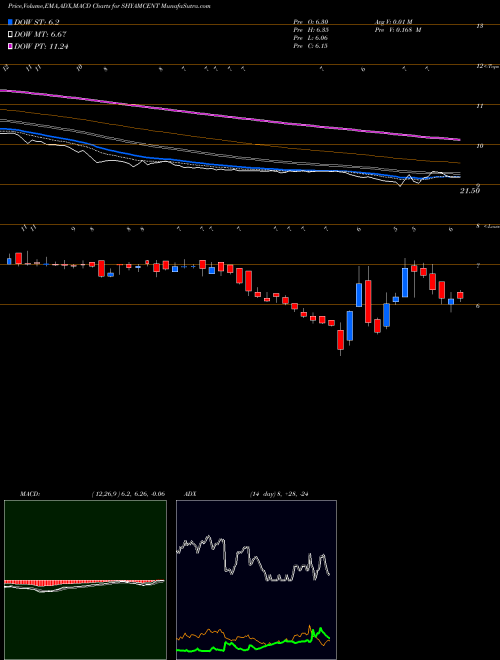
Task: Click the 'Pre O: 6.30' open value
Action: [311, 22]
